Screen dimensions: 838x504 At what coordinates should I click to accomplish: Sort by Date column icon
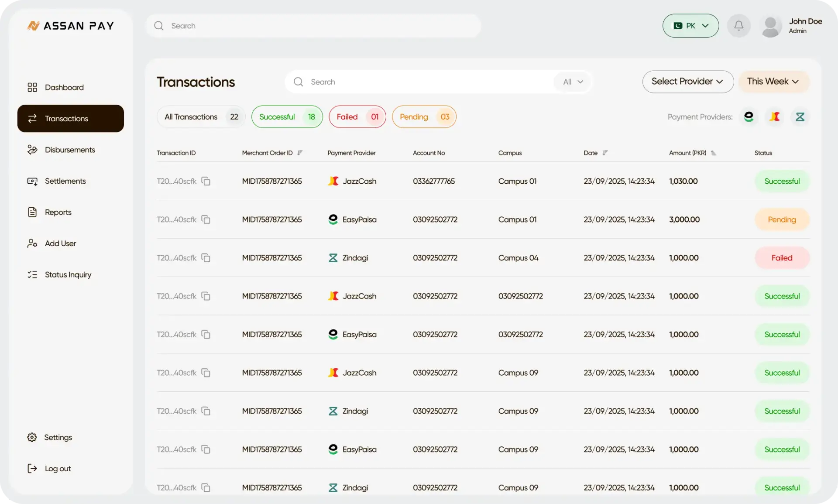click(605, 153)
